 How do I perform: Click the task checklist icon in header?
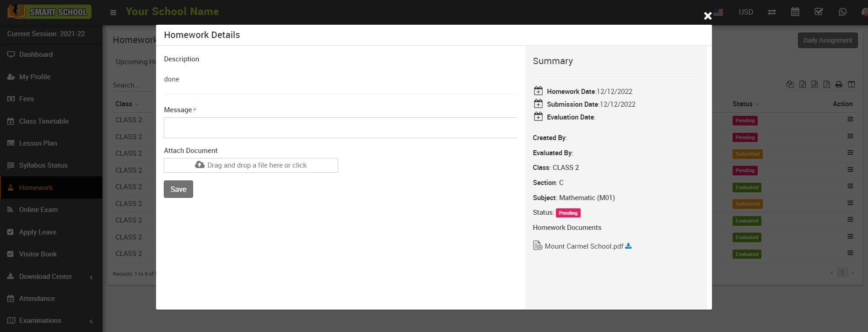point(819,12)
